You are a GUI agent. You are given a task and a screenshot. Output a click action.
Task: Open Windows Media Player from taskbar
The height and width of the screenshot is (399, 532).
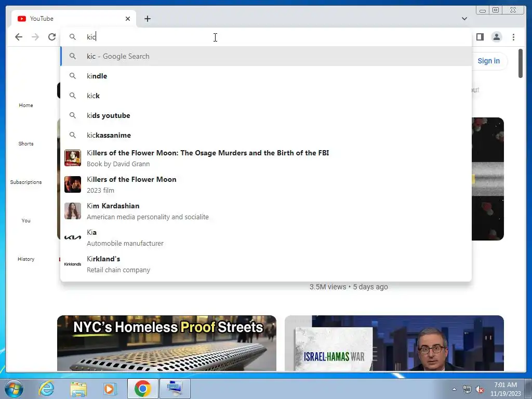click(x=110, y=389)
